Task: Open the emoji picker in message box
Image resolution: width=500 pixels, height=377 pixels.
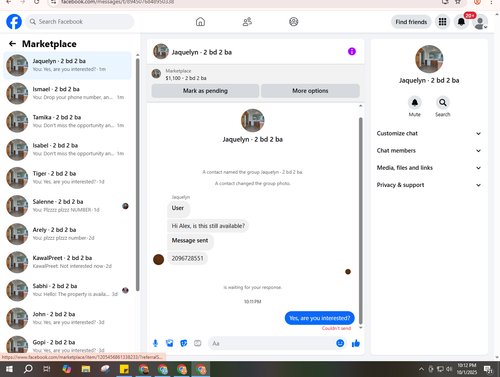Action: pos(340,343)
